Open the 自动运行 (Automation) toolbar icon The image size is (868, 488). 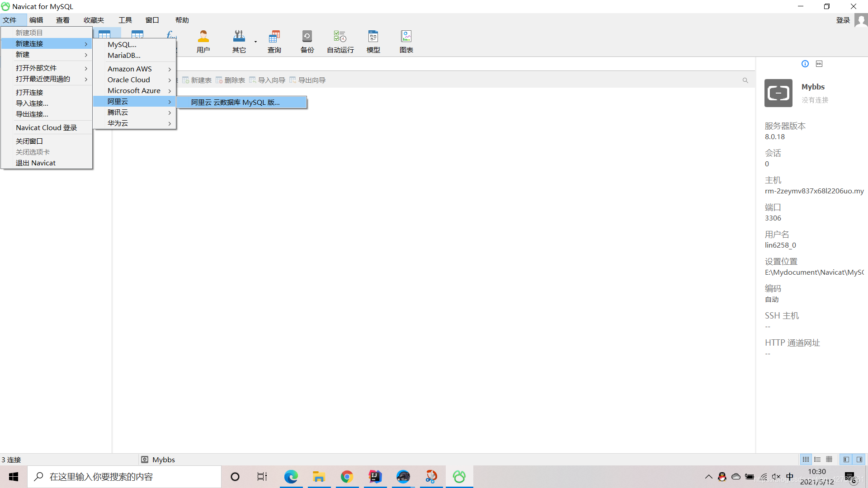[x=340, y=42]
